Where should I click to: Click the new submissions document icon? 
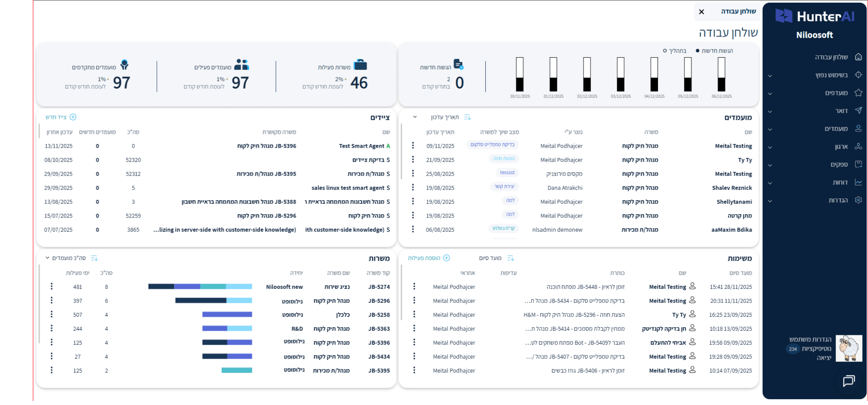pos(458,64)
